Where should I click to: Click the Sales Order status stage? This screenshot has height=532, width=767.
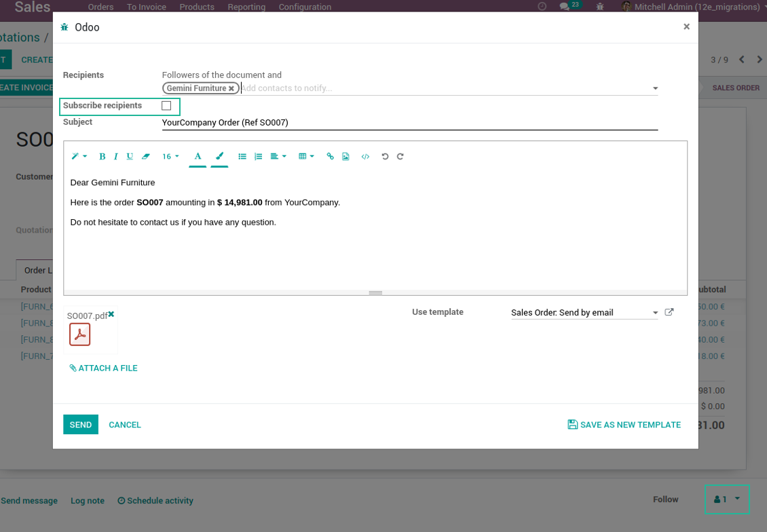click(735, 88)
